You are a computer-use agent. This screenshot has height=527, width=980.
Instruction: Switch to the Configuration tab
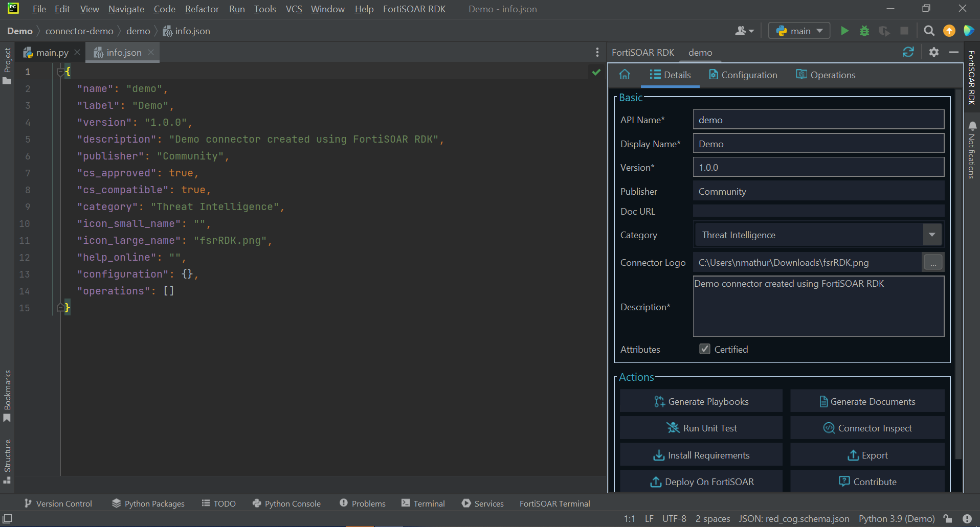pos(743,75)
